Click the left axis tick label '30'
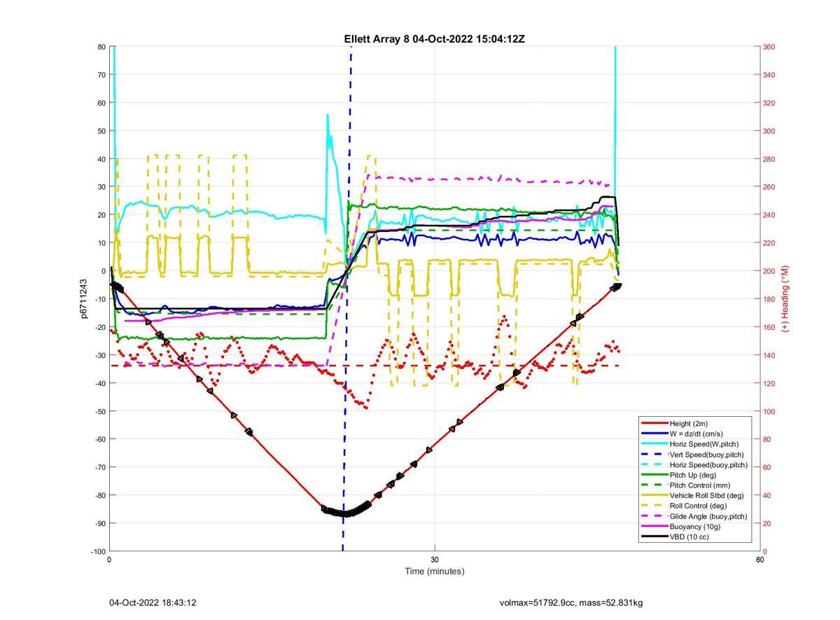The height and width of the screenshot is (620, 840). coord(101,187)
